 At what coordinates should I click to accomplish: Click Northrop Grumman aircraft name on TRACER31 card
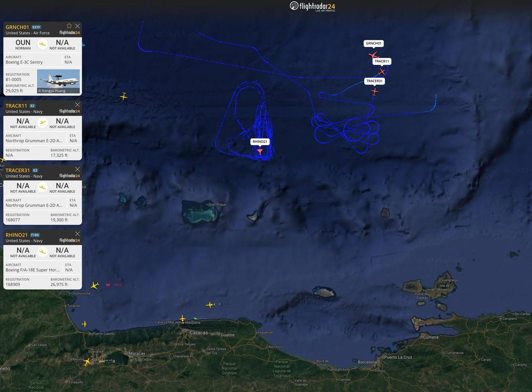(x=34, y=205)
